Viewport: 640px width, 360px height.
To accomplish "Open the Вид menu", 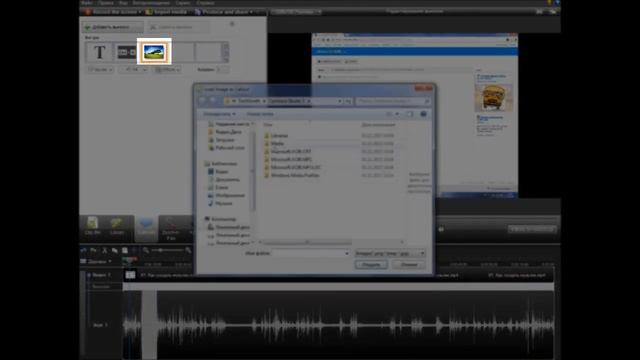I will (123, 3).
